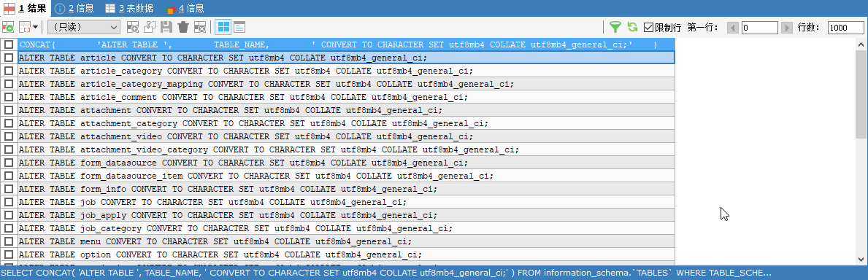This screenshot has width=868, height=280.
Task: Select the 'ALTER TABLE menu CONVERT' cell
Action: pos(346,241)
